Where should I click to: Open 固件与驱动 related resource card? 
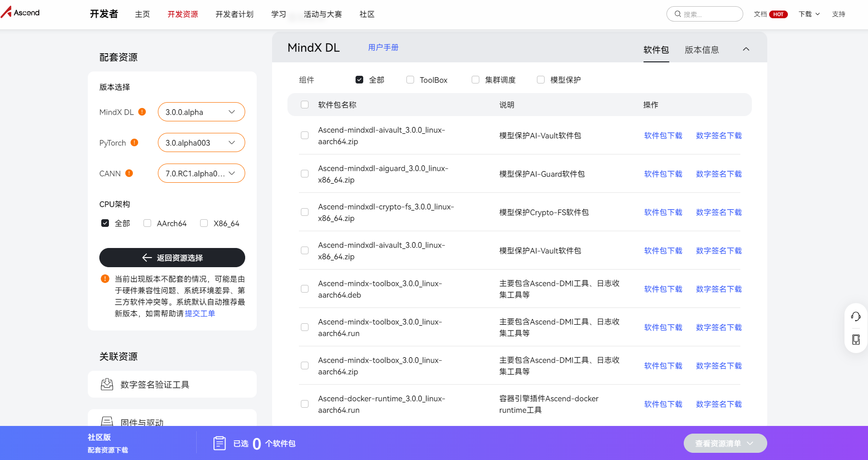pyautogui.click(x=172, y=418)
